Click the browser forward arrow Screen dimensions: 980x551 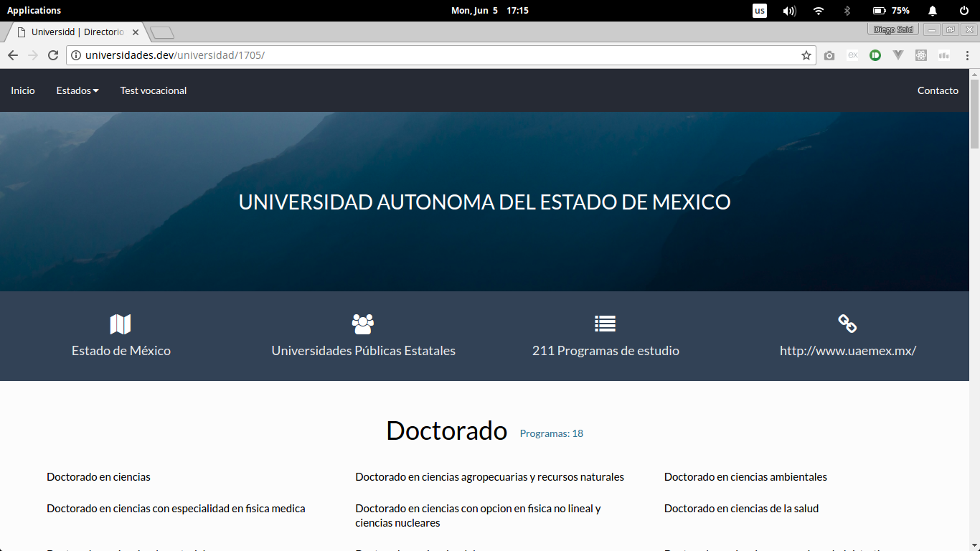(x=33, y=55)
